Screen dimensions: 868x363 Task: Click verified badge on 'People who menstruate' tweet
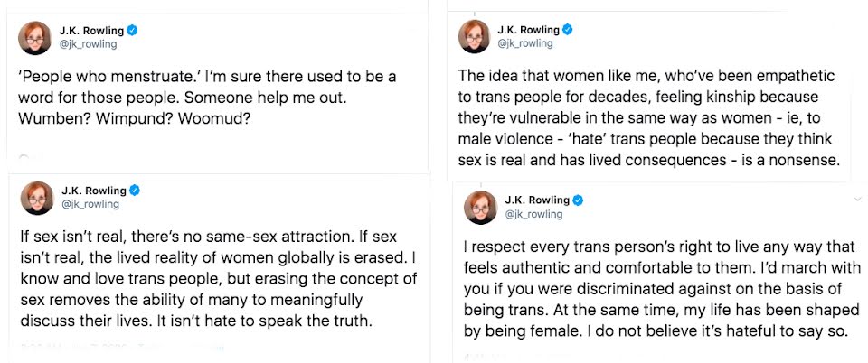[x=132, y=31]
